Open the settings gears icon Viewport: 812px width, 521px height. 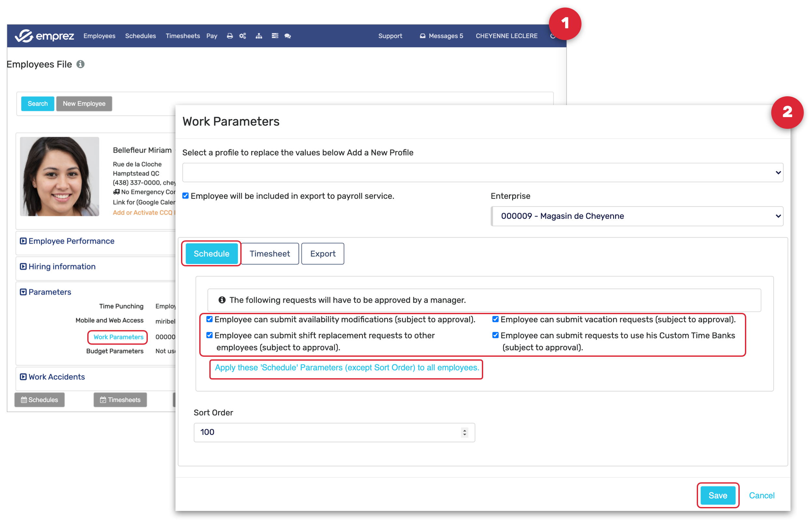[243, 36]
